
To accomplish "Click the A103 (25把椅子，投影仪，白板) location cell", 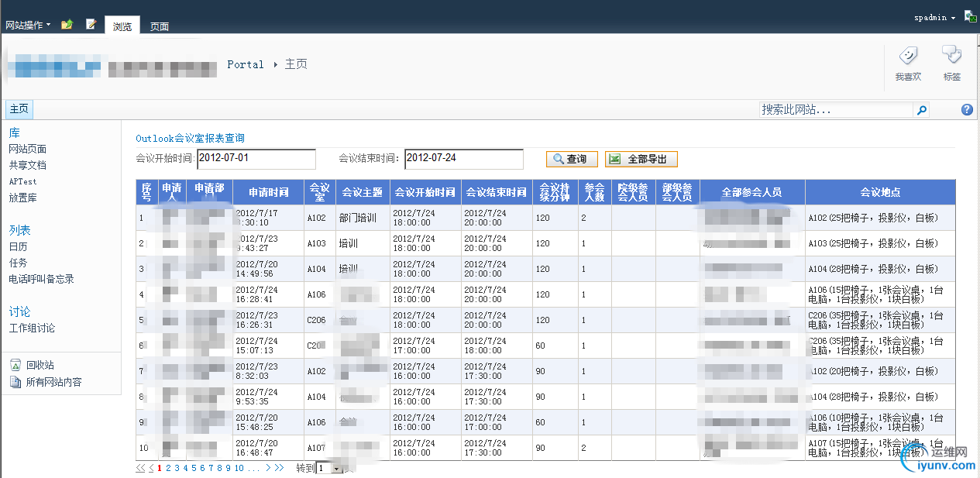I will pyautogui.click(x=880, y=243).
